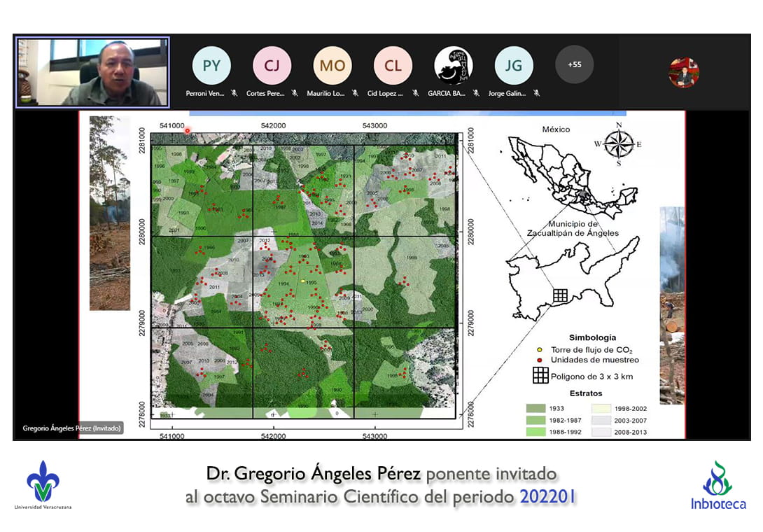Expand the +55 more participants bubble
The image size is (763, 532).
click(x=574, y=64)
